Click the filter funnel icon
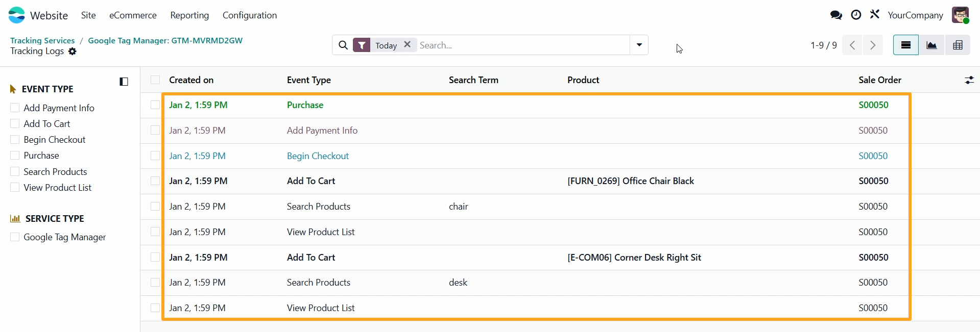Screen dimensions: 980x332 coord(362,45)
